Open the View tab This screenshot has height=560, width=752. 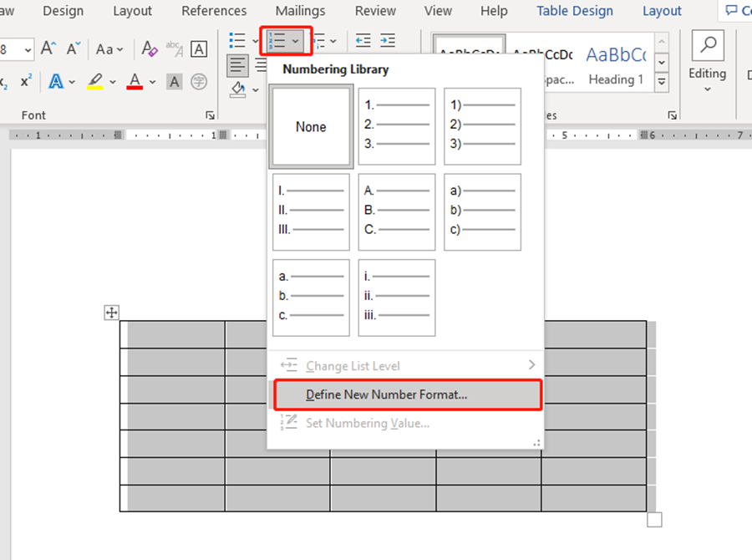[438, 11]
